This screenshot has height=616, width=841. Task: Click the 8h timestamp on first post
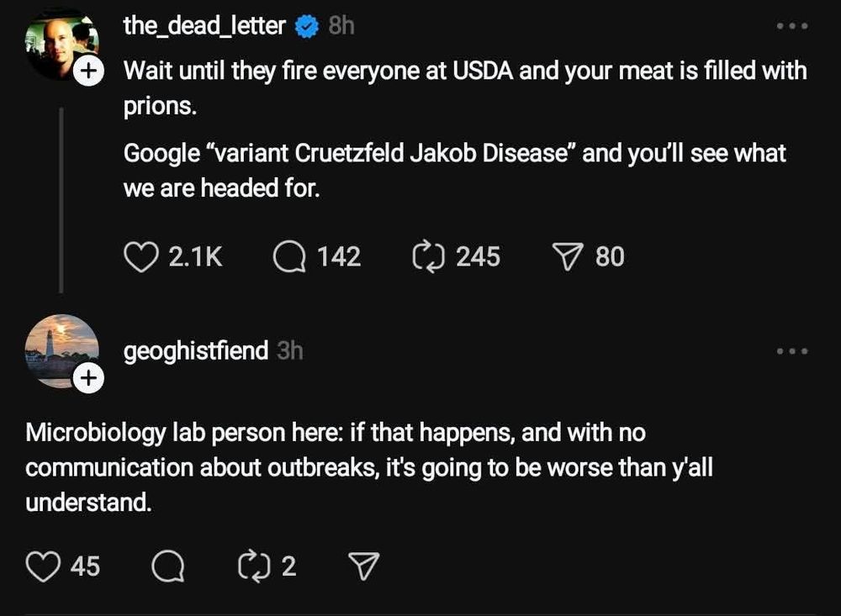[341, 27]
